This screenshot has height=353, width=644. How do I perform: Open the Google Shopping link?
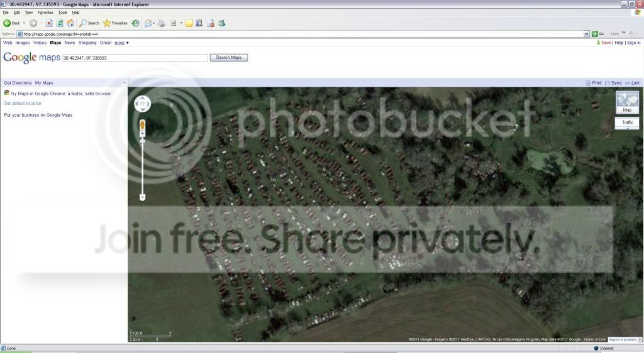tap(87, 43)
